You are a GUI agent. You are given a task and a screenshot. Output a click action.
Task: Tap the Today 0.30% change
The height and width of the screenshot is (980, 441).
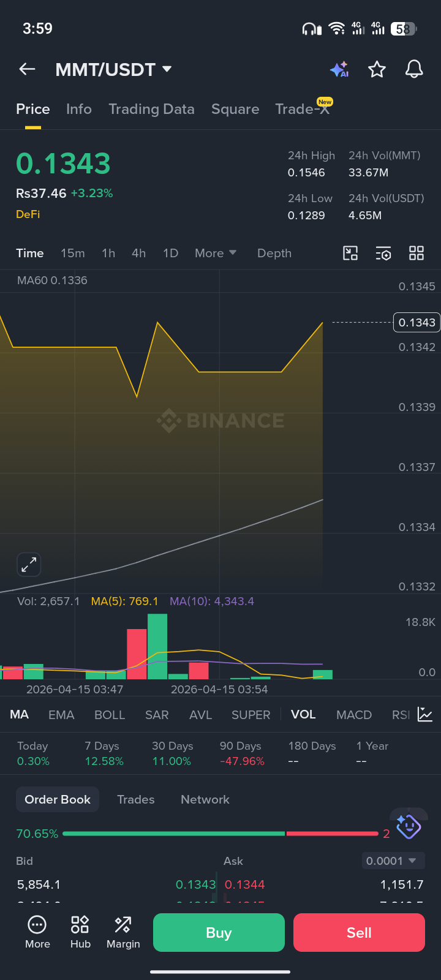33,753
